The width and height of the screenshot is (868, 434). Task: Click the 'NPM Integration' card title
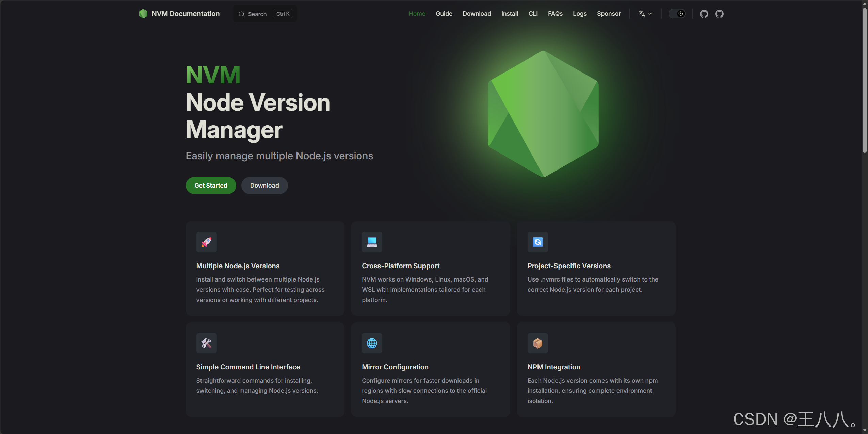(554, 367)
